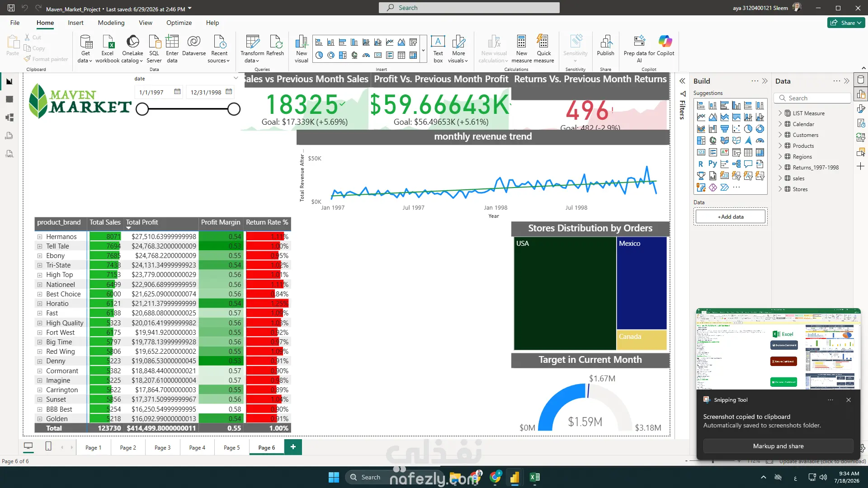Click the +Add data button
Image resolution: width=868 pixels, height=488 pixels.
click(x=731, y=217)
